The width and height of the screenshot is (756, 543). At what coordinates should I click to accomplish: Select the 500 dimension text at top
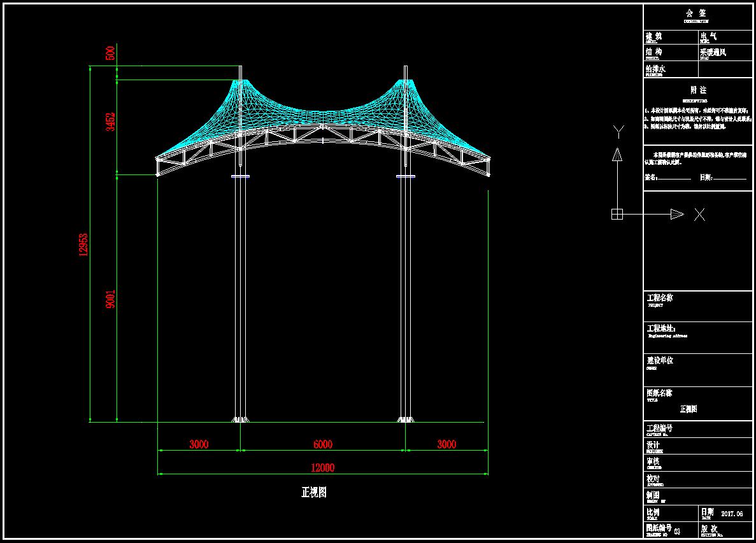pos(110,53)
